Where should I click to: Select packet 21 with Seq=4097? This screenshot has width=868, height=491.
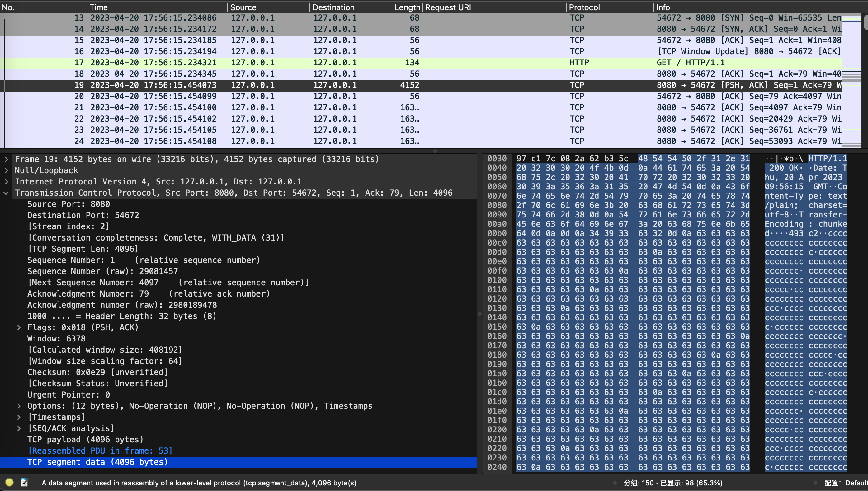421,107
